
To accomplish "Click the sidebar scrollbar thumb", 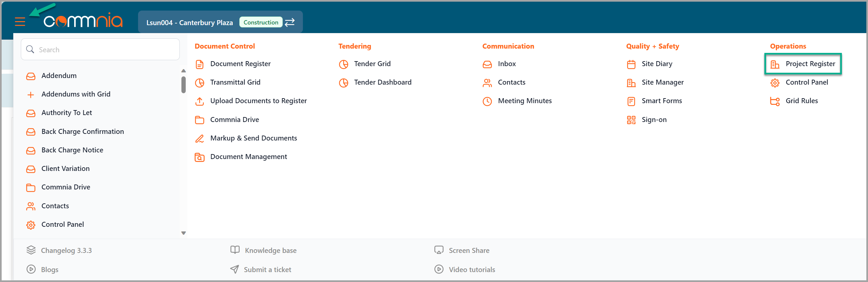I will click(184, 84).
